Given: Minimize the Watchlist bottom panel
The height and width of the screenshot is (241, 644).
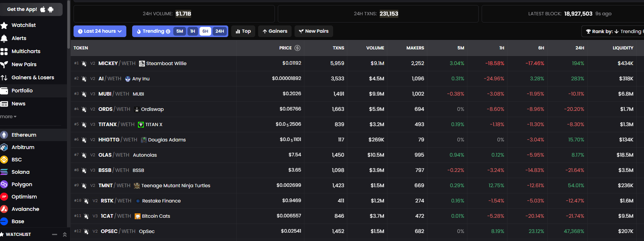Looking at the screenshot, I should pyautogui.click(x=55, y=234).
